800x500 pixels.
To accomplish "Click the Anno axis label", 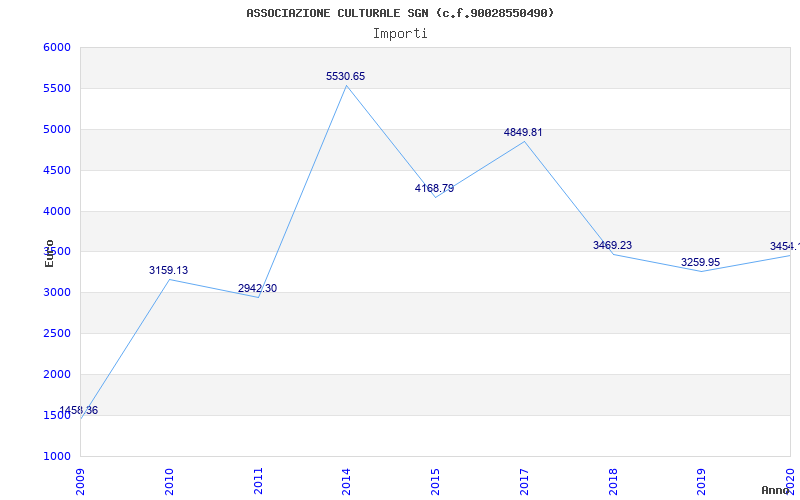I will point(776,490).
